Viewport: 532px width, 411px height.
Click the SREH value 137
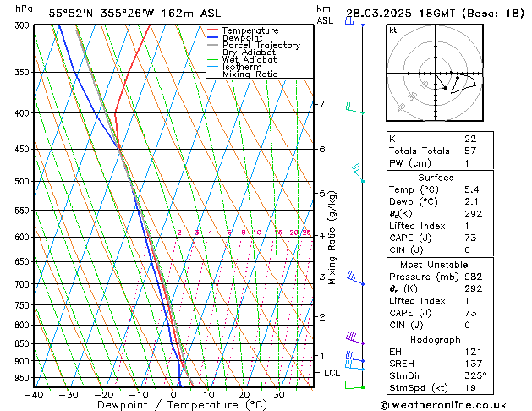tap(473, 364)
